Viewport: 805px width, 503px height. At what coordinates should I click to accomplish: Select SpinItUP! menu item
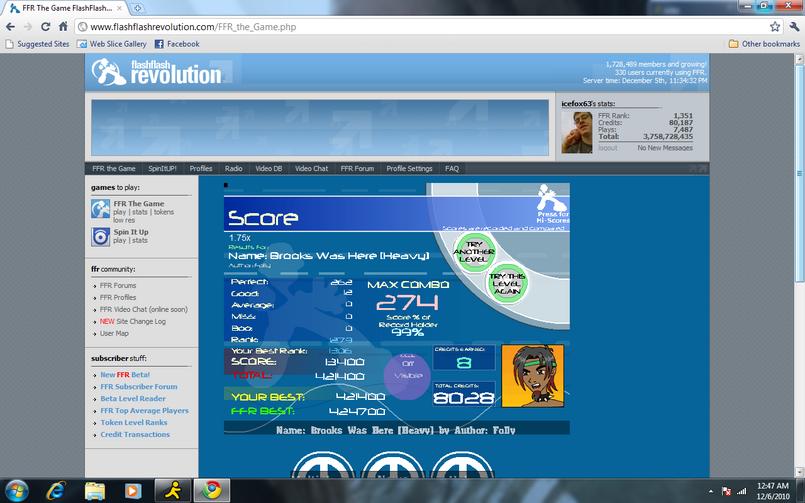pyautogui.click(x=162, y=168)
